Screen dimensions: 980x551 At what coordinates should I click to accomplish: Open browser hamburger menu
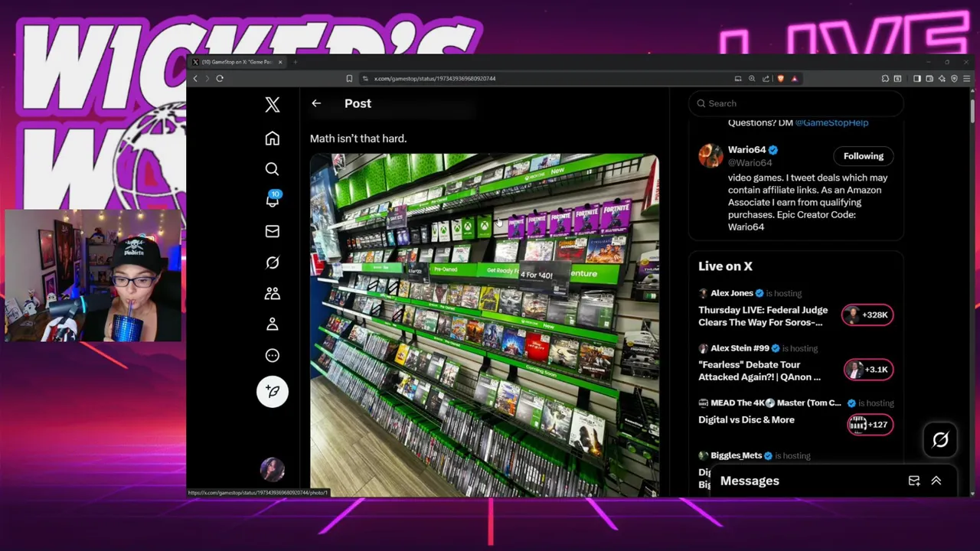click(967, 78)
